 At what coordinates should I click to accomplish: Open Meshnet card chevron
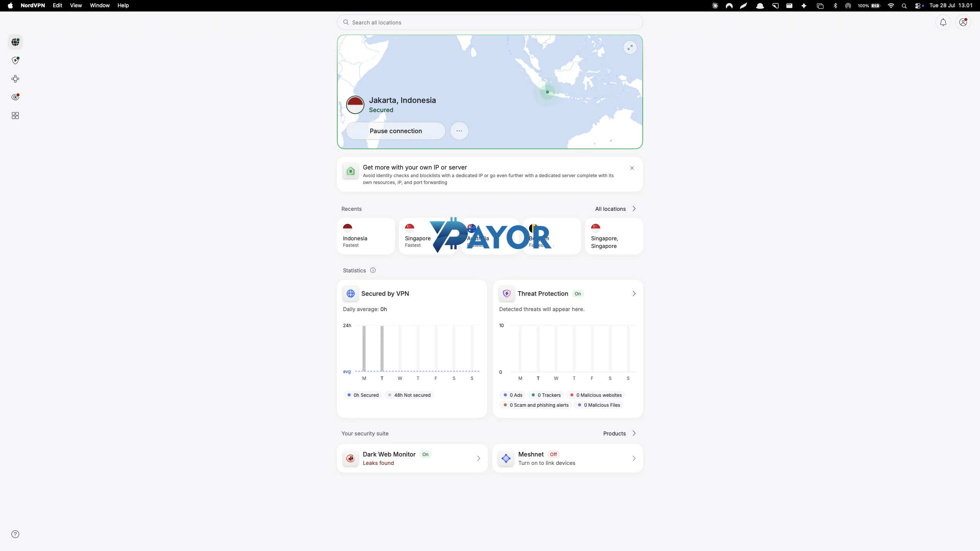(634, 458)
